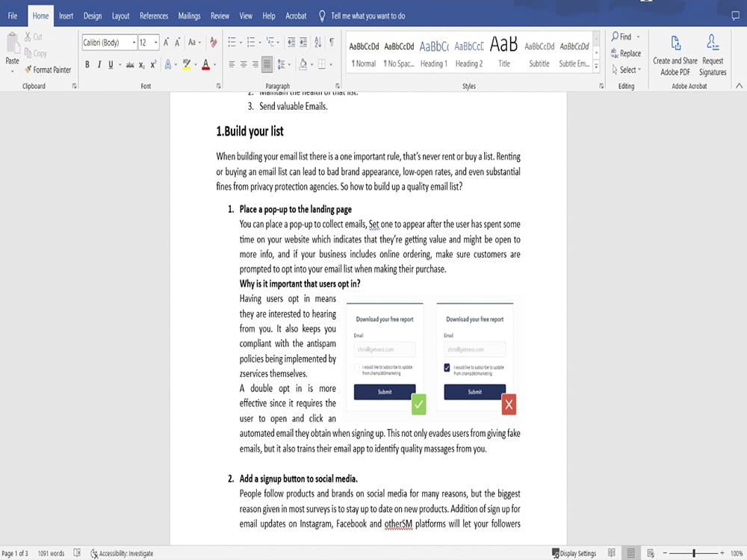The width and height of the screenshot is (747, 560).
Task: Click the Tell me lightbulb icon
Action: pos(322,16)
